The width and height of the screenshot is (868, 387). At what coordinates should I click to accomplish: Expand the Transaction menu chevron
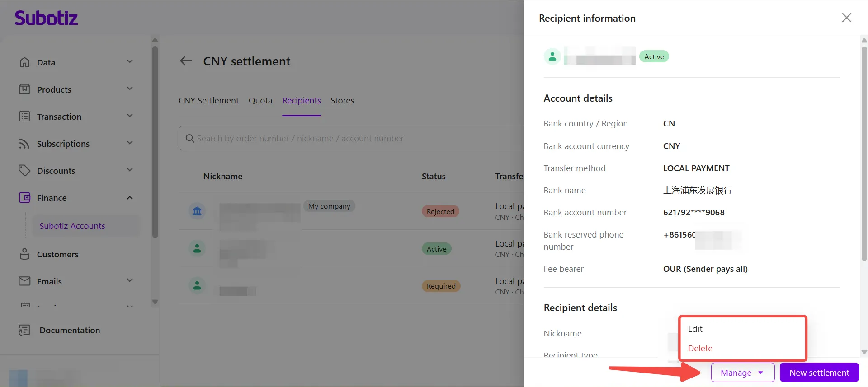(x=130, y=116)
